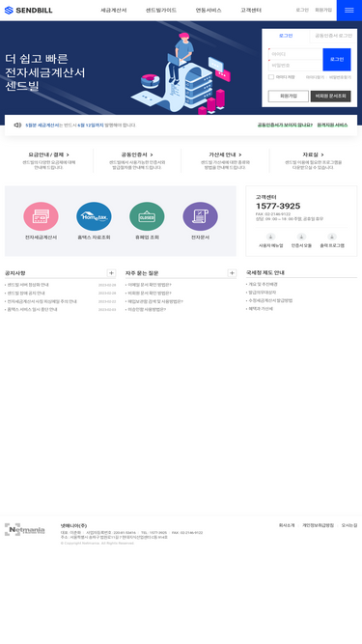Click the 아이디찾기 link

click(x=316, y=77)
